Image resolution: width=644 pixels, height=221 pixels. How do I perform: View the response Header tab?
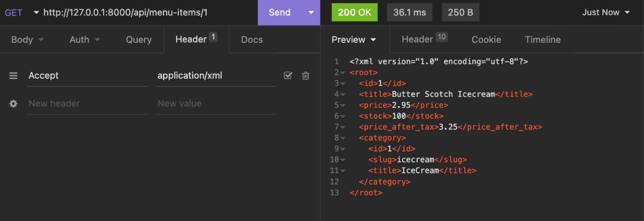[x=424, y=40]
